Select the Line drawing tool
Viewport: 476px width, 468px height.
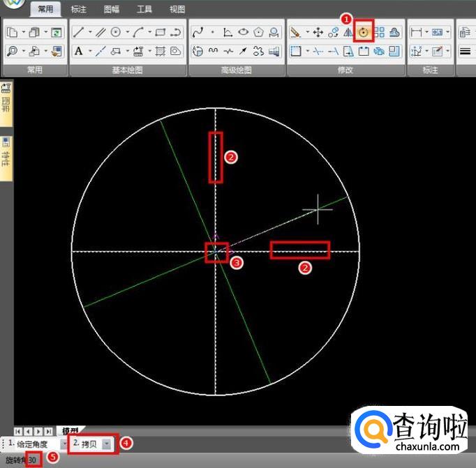click(x=78, y=32)
